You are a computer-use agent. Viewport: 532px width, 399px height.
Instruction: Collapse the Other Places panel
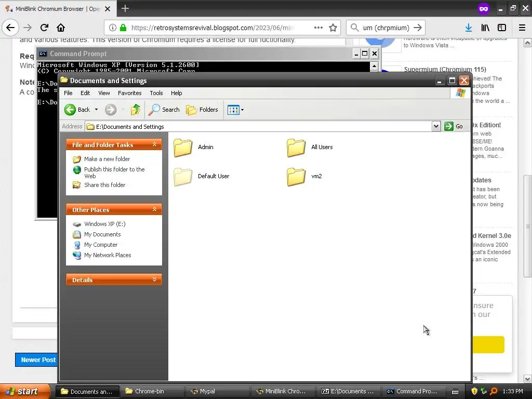[154, 209]
